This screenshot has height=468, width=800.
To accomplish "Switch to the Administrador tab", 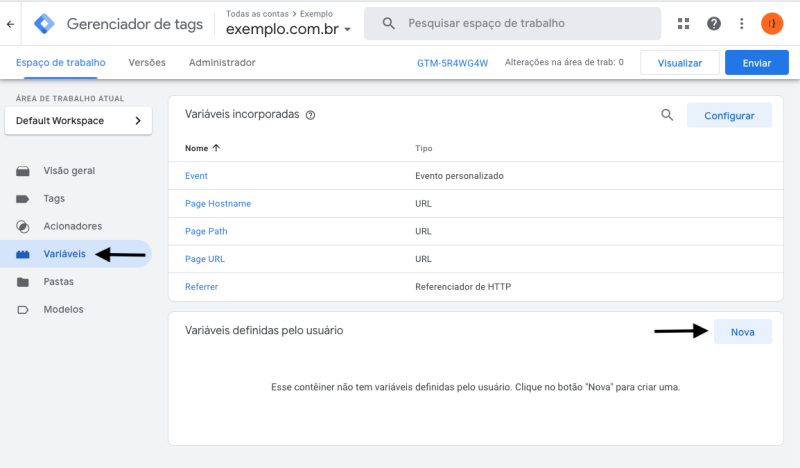I will click(x=222, y=62).
